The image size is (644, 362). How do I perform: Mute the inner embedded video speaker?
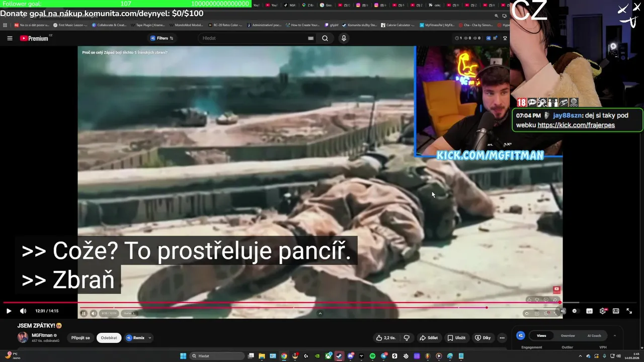pos(93,313)
